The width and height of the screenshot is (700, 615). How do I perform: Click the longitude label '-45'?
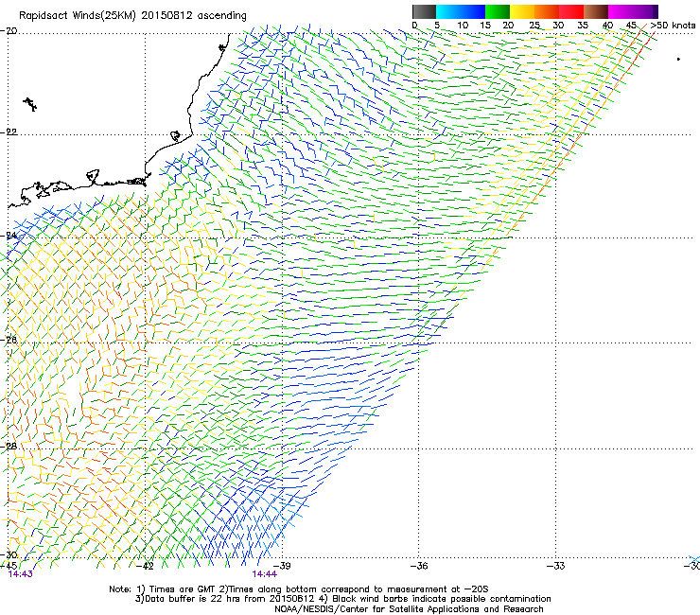[9, 566]
